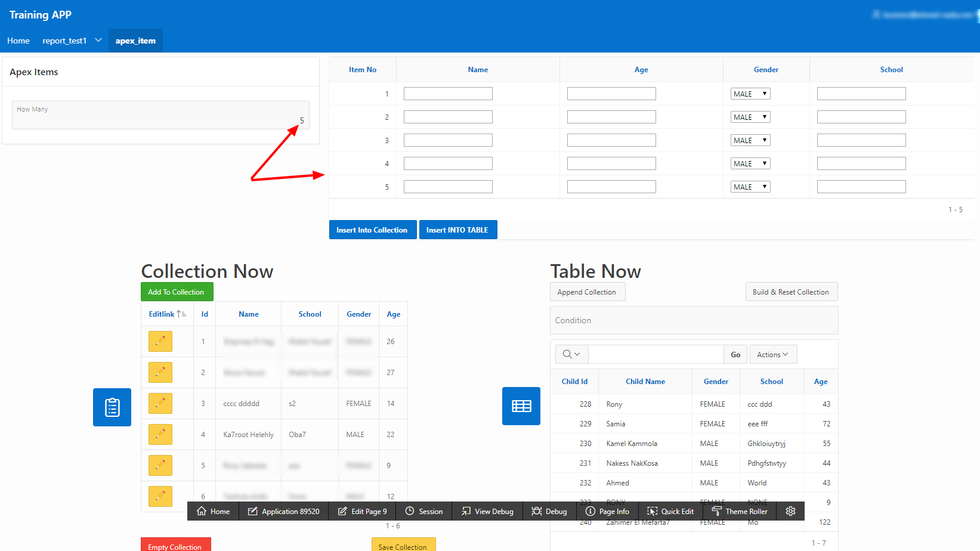Click Build & Reset Collection button
This screenshot has height=551, width=980.
(791, 292)
